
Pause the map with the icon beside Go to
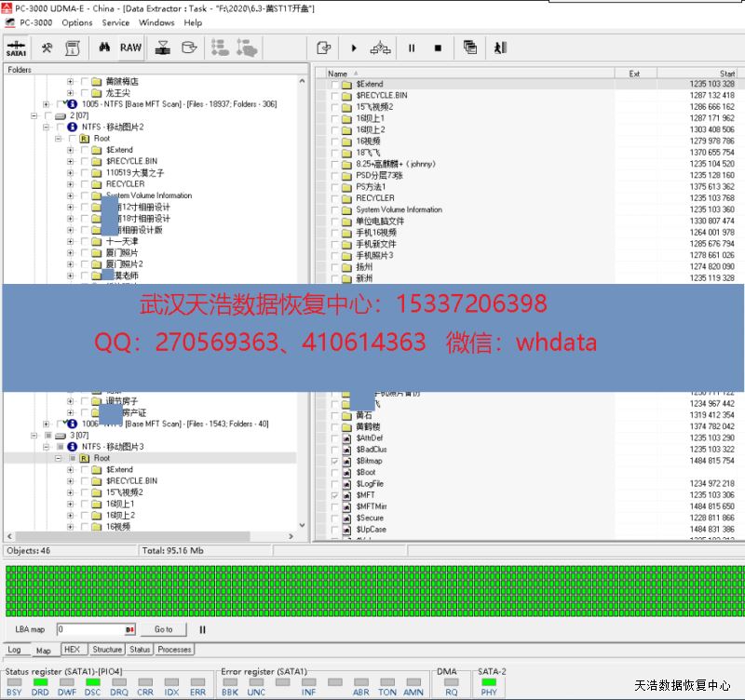(202, 630)
